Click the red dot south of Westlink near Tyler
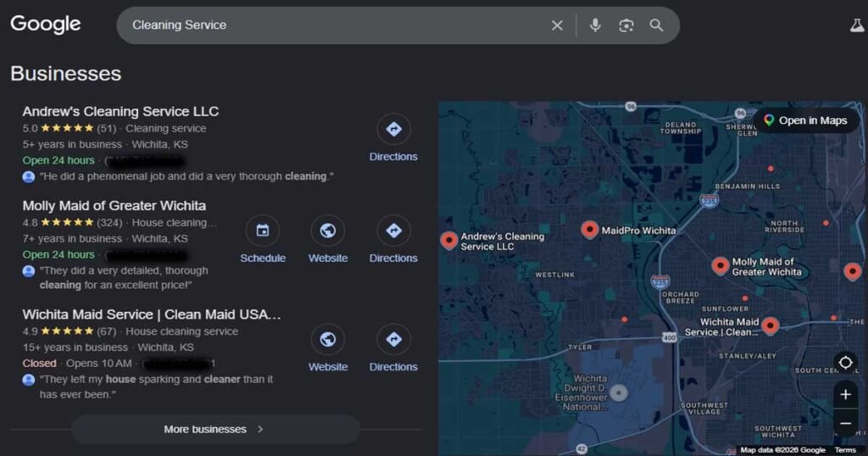Viewport: 868px width, 456px height. point(625,320)
